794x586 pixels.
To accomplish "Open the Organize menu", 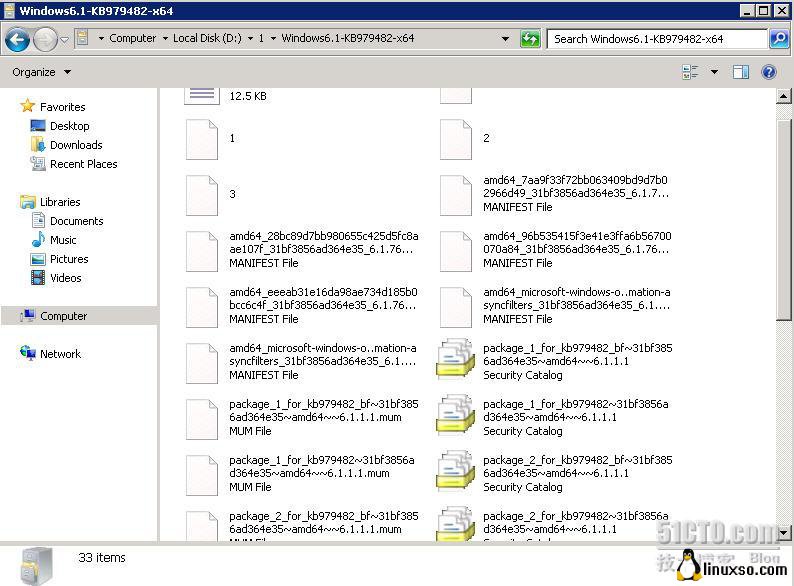I will coord(41,72).
